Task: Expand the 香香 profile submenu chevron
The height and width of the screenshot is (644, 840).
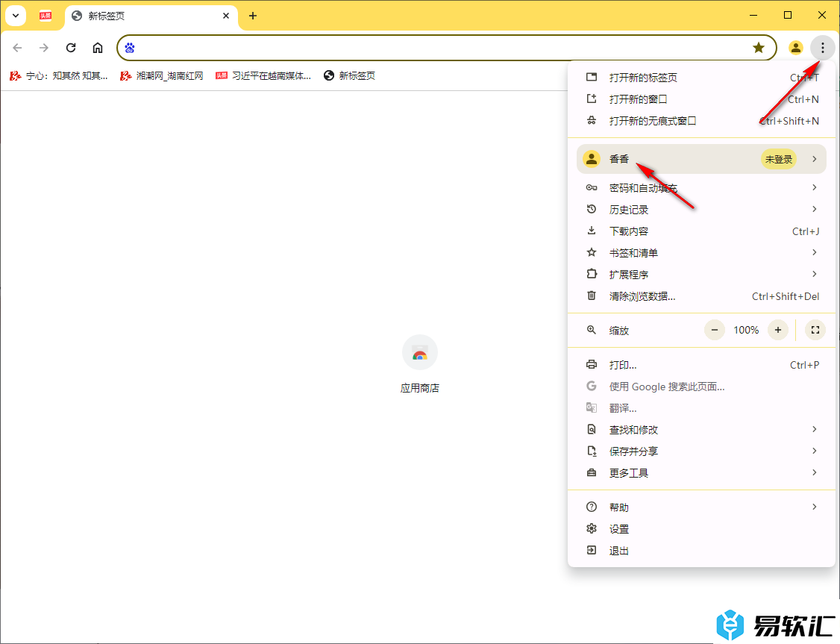Action: [x=815, y=159]
